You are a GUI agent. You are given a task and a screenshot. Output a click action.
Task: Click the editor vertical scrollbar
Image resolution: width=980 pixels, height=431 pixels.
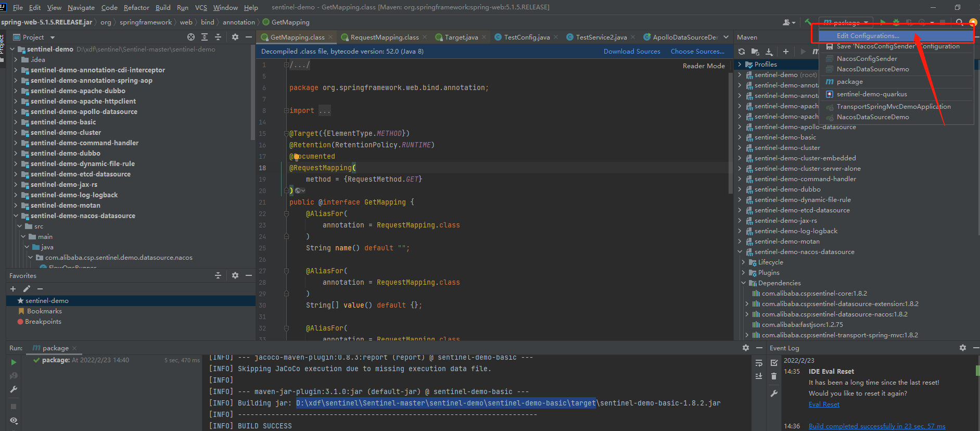click(731, 133)
